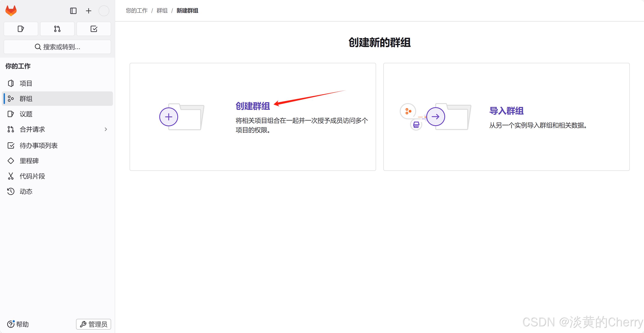Image resolution: width=644 pixels, height=333 pixels.
Task: Open merge requests shortcut button
Action: (57, 29)
